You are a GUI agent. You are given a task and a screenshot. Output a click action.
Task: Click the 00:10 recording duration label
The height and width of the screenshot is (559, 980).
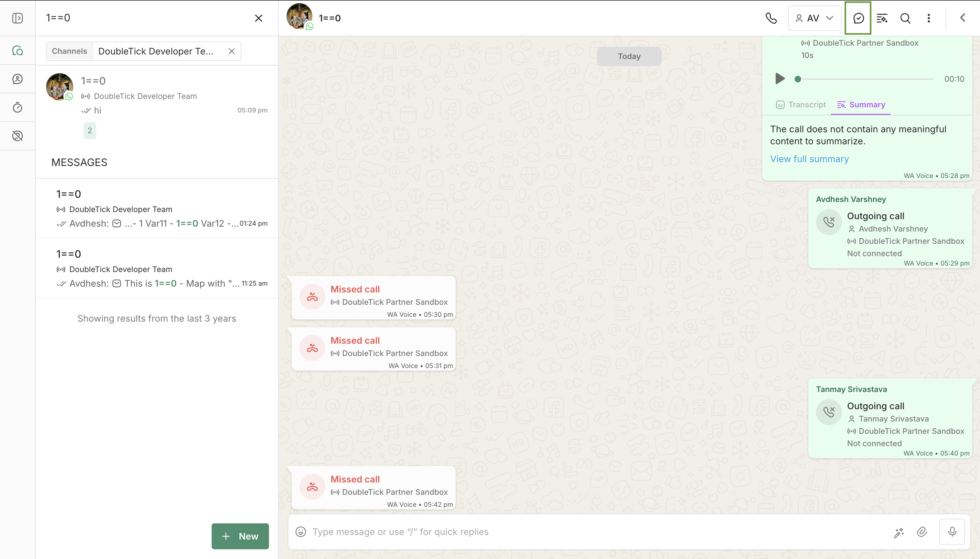pyautogui.click(x=954, y=79)
